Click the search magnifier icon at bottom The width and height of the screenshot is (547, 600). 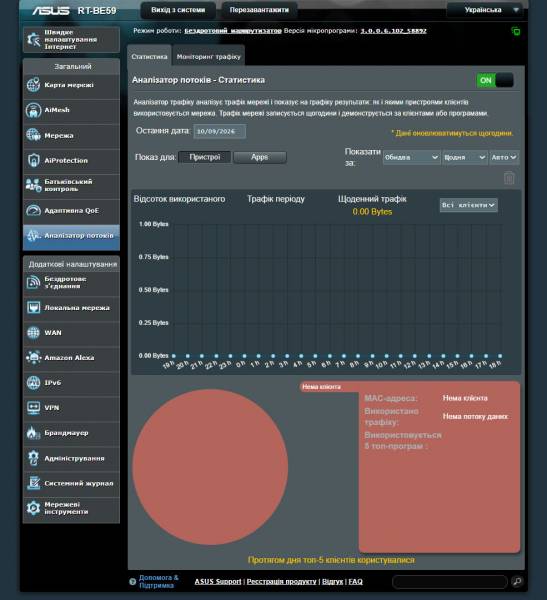click(517, 582)
